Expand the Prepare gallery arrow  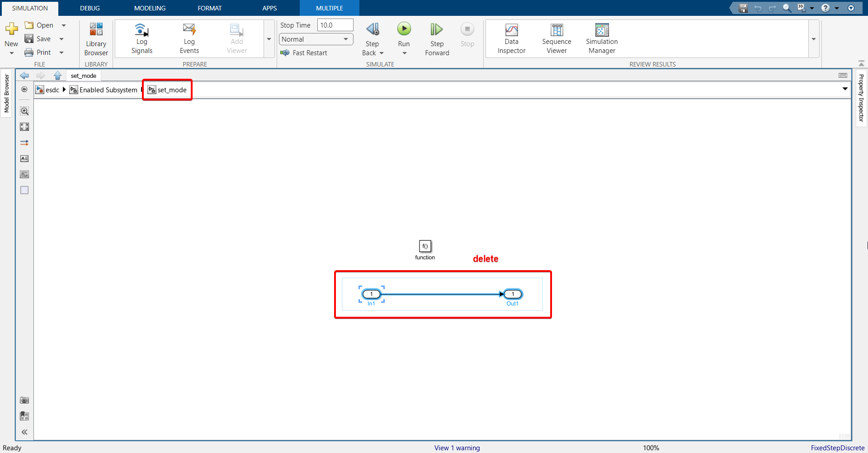[x=269, y=39]
